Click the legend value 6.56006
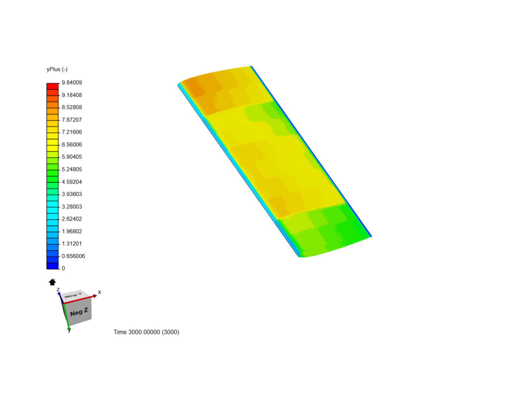Viewport: 532px width, 399px height. tap(72, 144)
